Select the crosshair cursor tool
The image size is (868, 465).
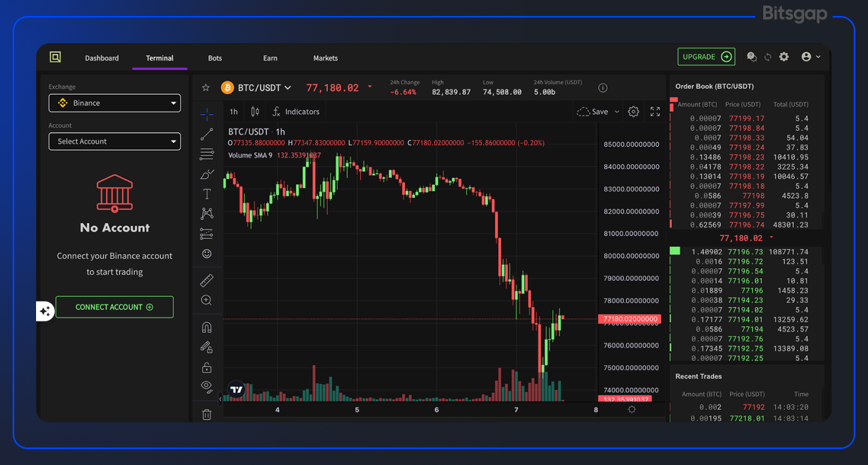(x=207, y=113)
